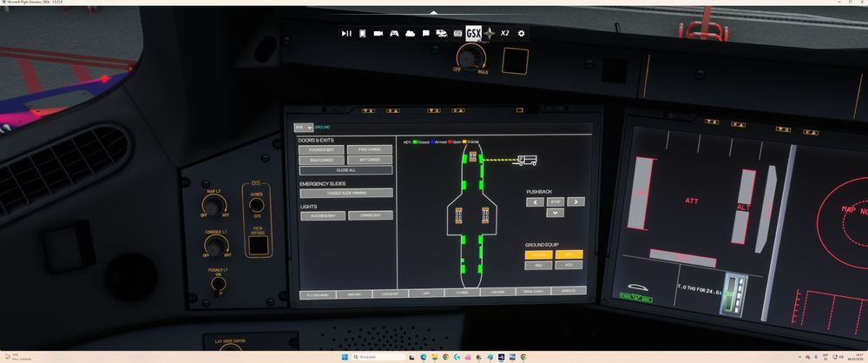868x363 pixels.
Task: Click the MAP LT brightness knob
Action: pyautogui.click(x=214, y=206)
